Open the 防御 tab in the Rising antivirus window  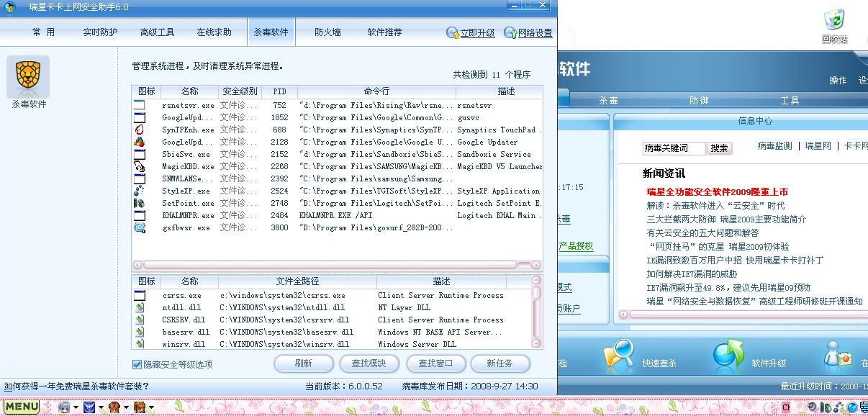pos(699,101)
